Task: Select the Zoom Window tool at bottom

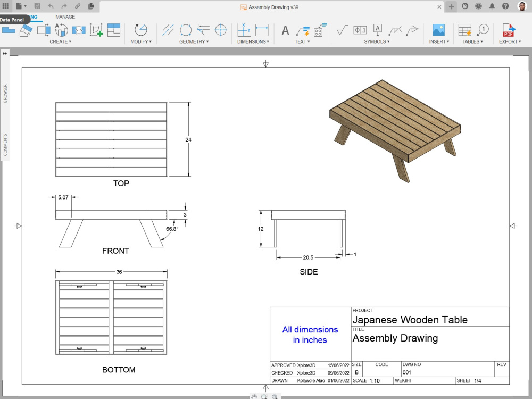Action: coord(264,397)
